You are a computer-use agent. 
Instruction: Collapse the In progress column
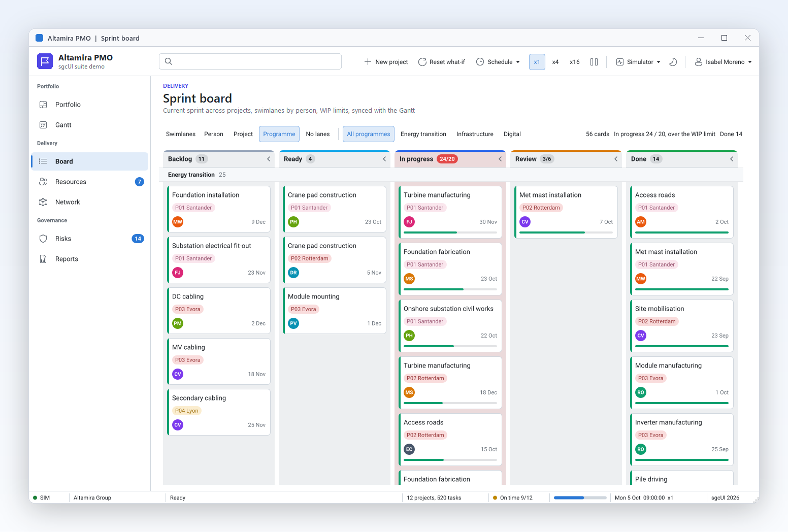coord(500,159)
